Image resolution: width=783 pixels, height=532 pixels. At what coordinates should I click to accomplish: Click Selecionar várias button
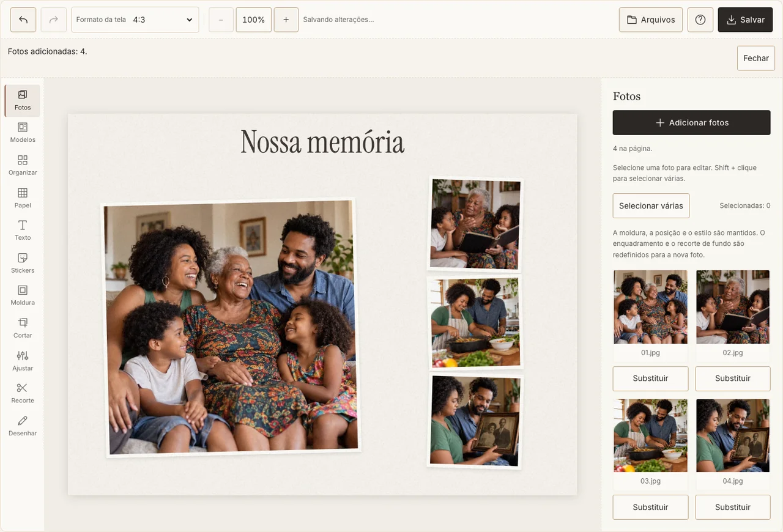click(x=651, y=205)
